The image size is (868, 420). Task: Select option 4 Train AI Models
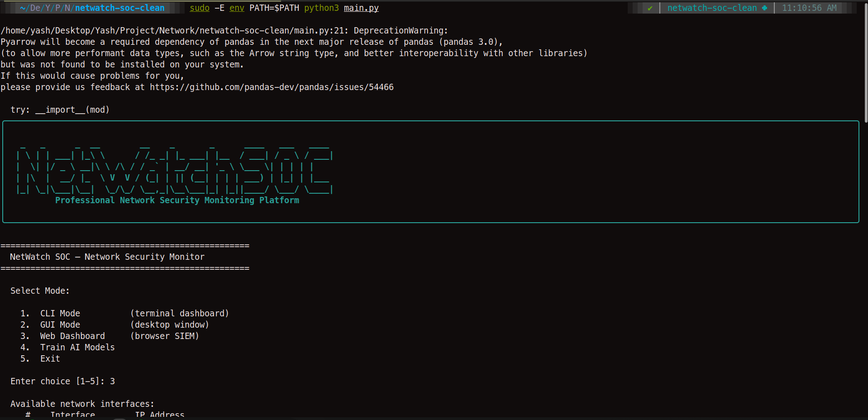(x=68, y=347)
